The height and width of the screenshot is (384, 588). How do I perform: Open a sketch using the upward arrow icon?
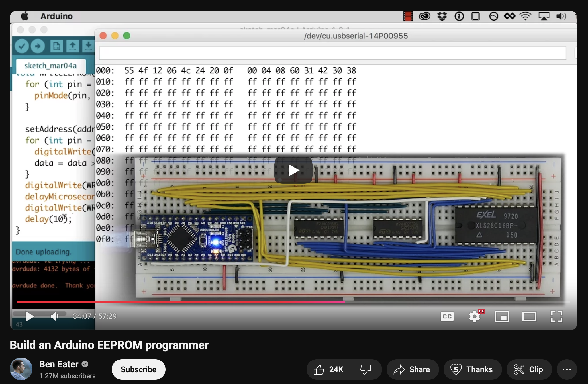73,46
